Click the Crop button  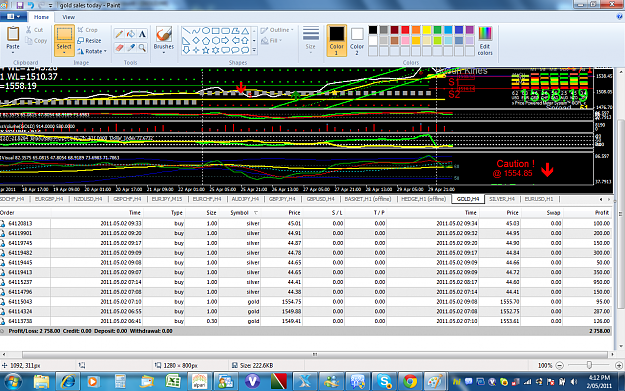87,30
